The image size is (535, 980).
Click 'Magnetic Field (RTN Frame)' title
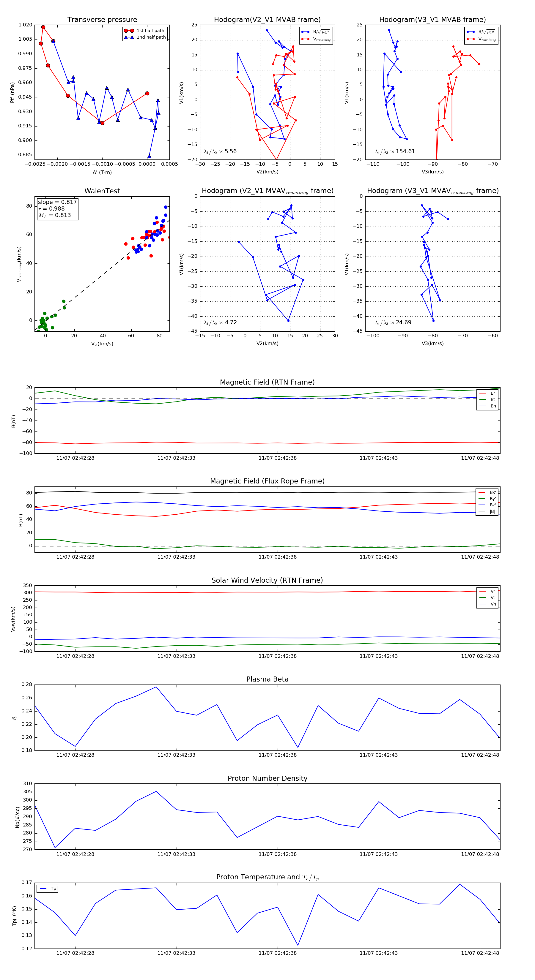point(267,382)
